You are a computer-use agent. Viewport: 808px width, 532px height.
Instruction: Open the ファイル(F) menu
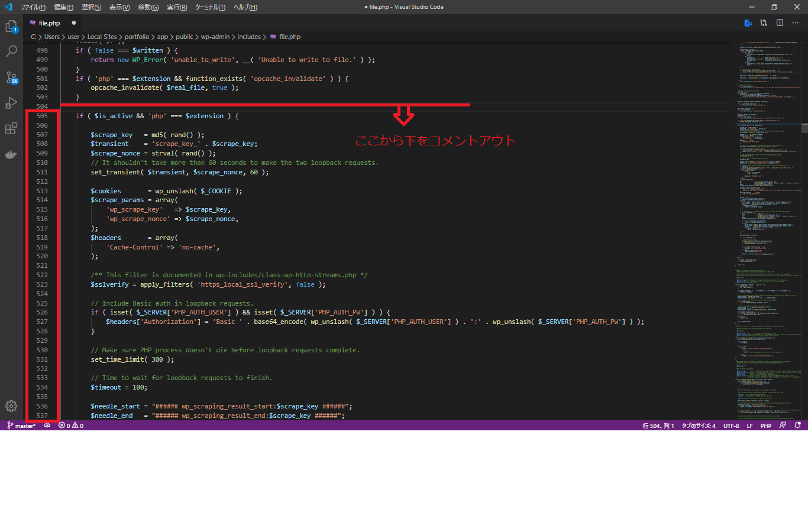pos(33,7)
